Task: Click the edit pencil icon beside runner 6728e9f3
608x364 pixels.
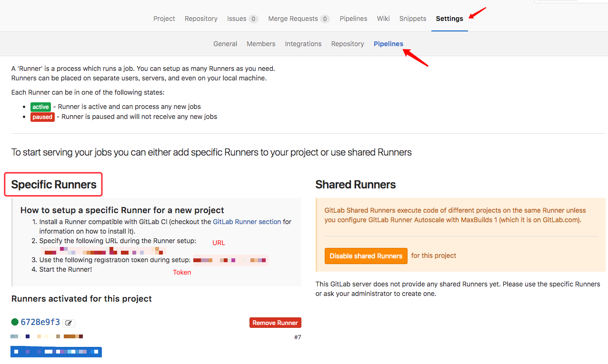Action: click(x=69, y=323)
